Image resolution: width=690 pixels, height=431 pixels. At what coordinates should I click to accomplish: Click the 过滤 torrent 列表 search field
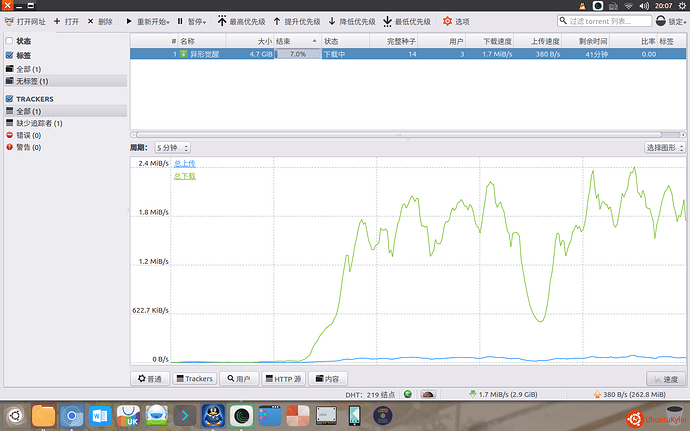click(x=617, y=21)
